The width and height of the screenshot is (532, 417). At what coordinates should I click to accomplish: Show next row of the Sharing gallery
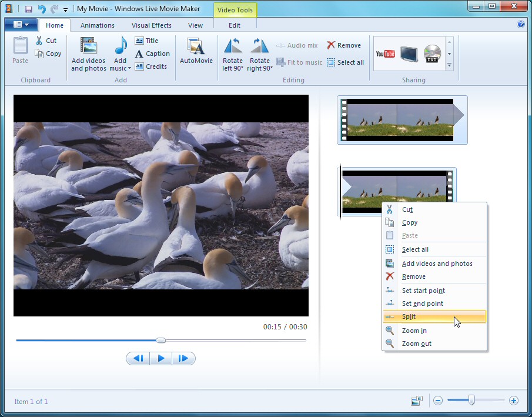pos(449,54)
